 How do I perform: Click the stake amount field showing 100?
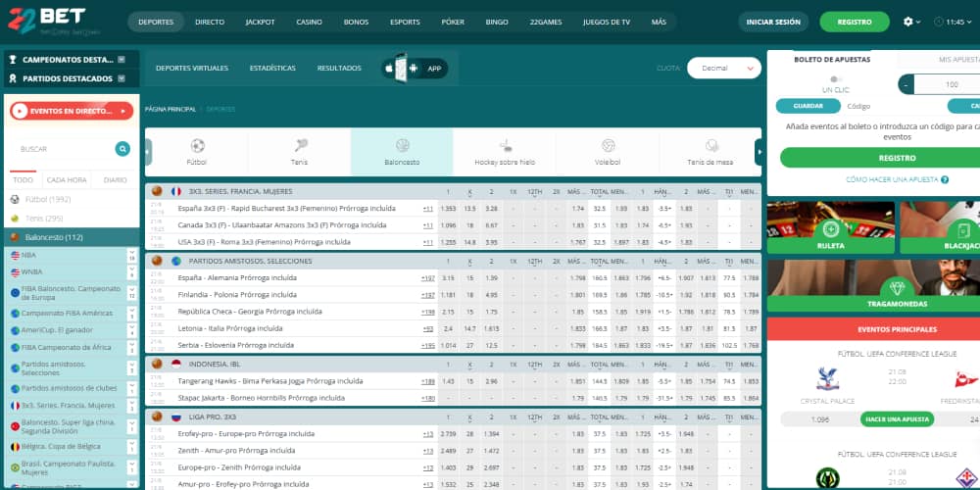tap(947, 84)
